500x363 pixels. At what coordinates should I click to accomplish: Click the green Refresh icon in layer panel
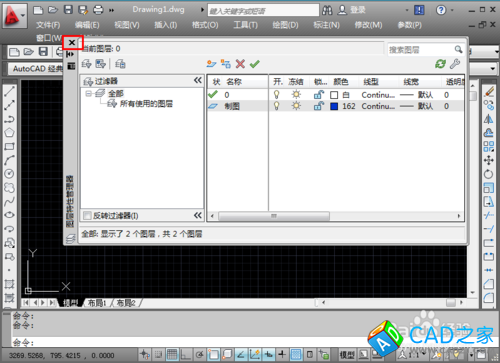440,64
